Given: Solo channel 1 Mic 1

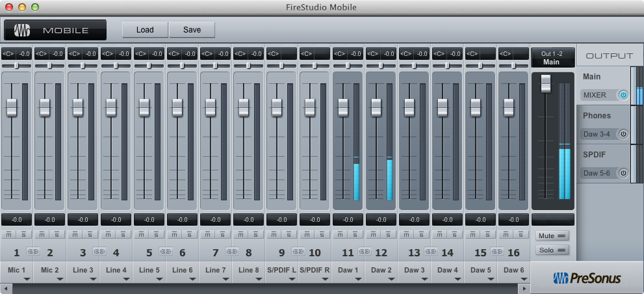Looking at the screenshot, I should point(24,234).
